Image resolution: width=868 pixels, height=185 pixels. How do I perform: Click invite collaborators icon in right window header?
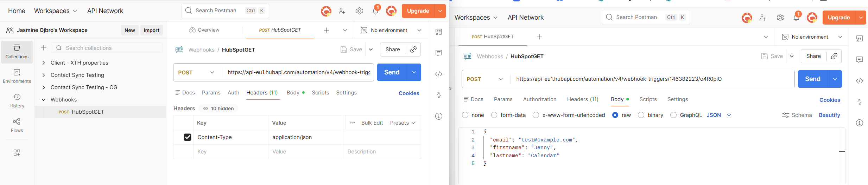point(763,18)
